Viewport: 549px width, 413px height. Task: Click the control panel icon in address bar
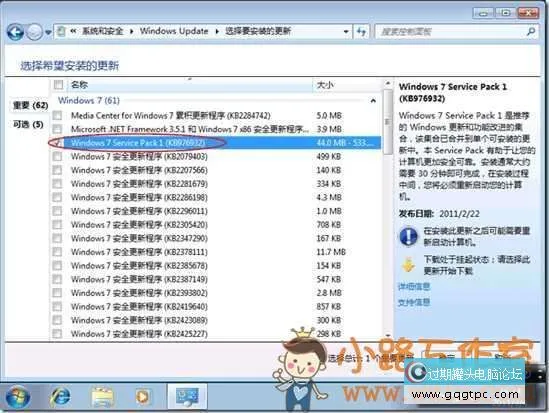(x=61, y=32)
